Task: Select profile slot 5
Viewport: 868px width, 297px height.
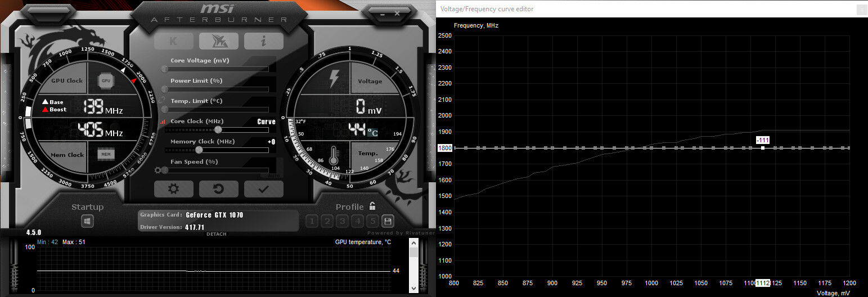Action: pos(372,221)
